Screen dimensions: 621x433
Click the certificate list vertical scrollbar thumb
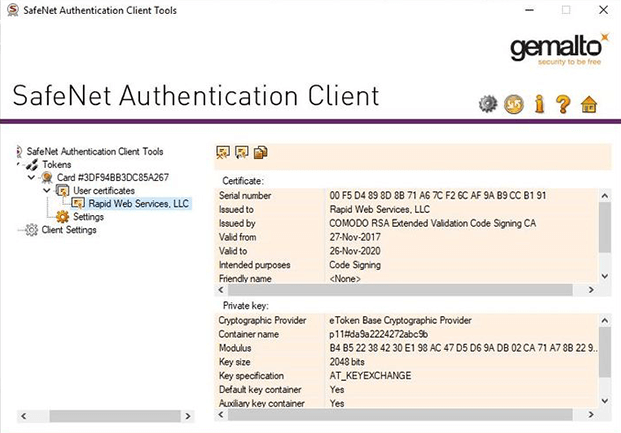pyautogui.click(x=605, y=227)
